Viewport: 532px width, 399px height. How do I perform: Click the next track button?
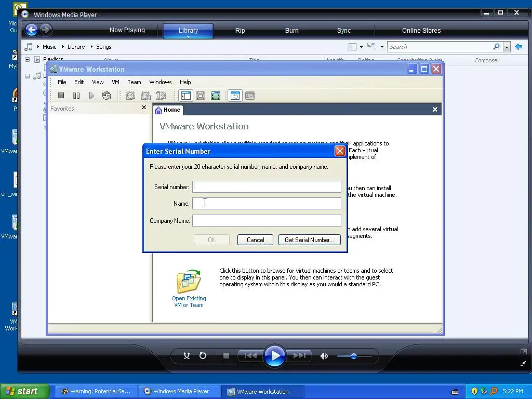299,355
